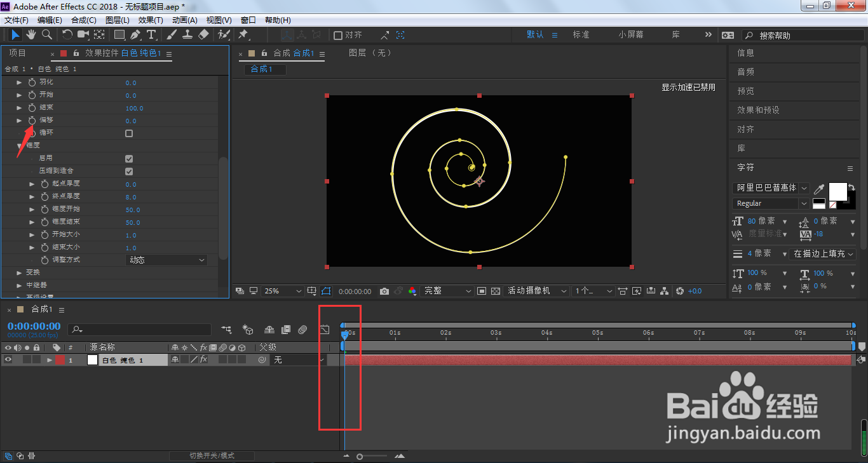Open the Regular font style dropdown
This screenshot has height=463, width=868.
(771, 203)
